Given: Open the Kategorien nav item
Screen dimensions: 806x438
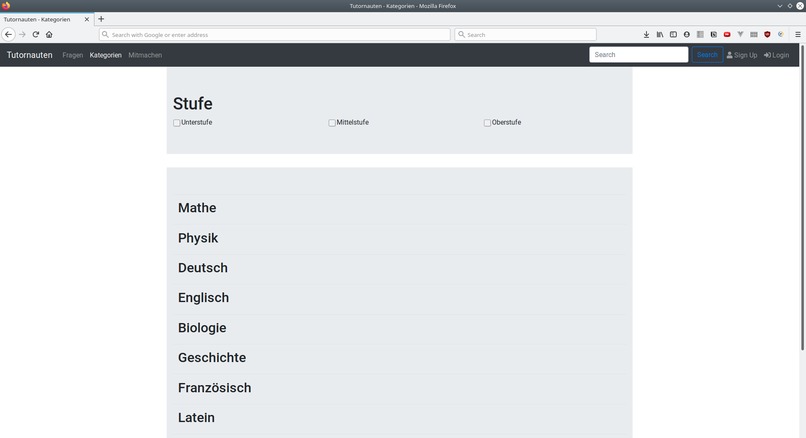Looking at the screenshot, I should coord(105,55).
